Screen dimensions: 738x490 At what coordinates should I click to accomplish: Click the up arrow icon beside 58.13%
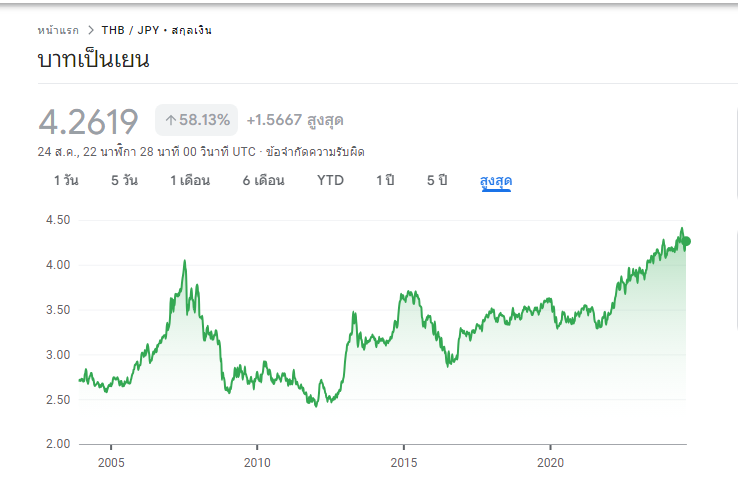(x=170, y=120)
